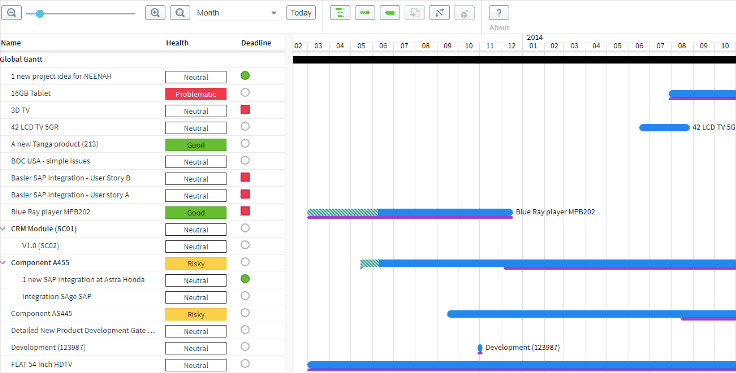Screen dimensions: 736x373
Task: Click the empty deadline circle for CRM Module (SC01)
Action: (x=245, y=228)
